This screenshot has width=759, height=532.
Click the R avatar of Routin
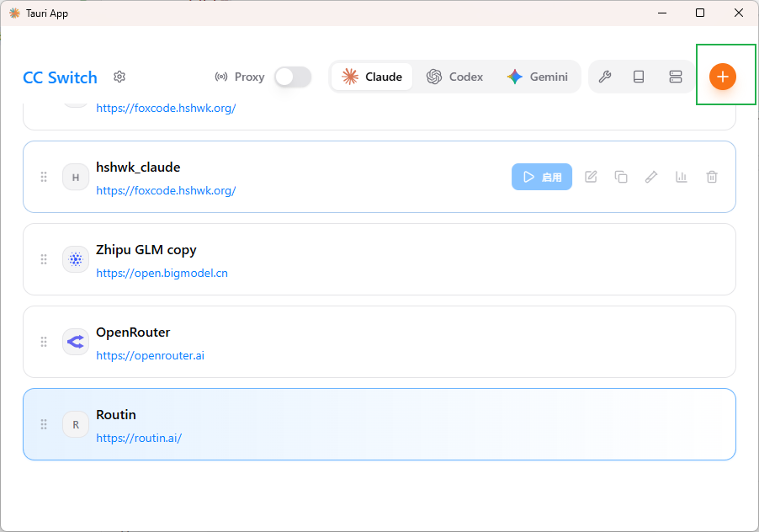point(76,424)
